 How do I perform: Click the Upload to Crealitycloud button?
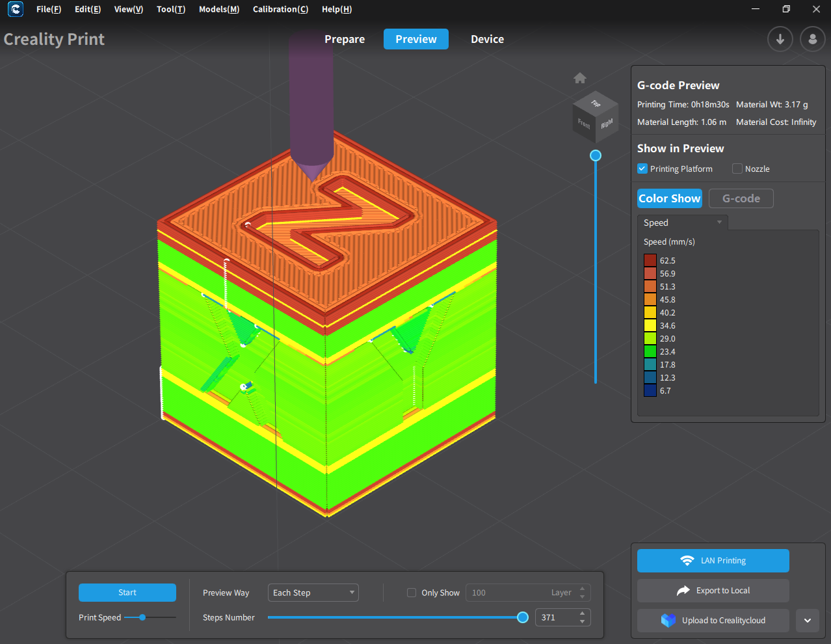(713, 621)
